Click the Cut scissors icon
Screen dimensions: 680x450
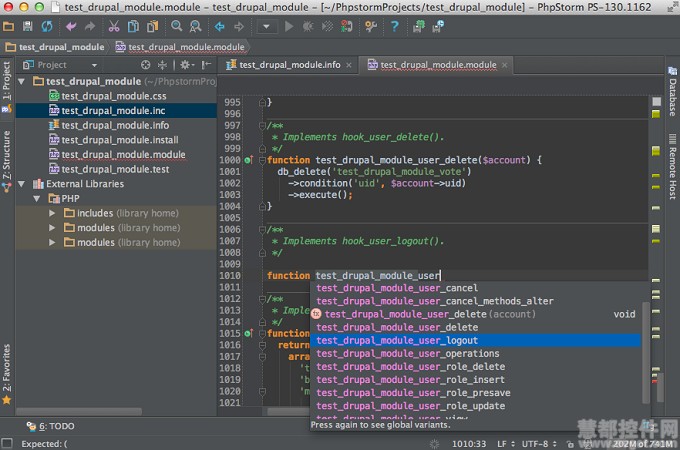(x=114, y=26)
